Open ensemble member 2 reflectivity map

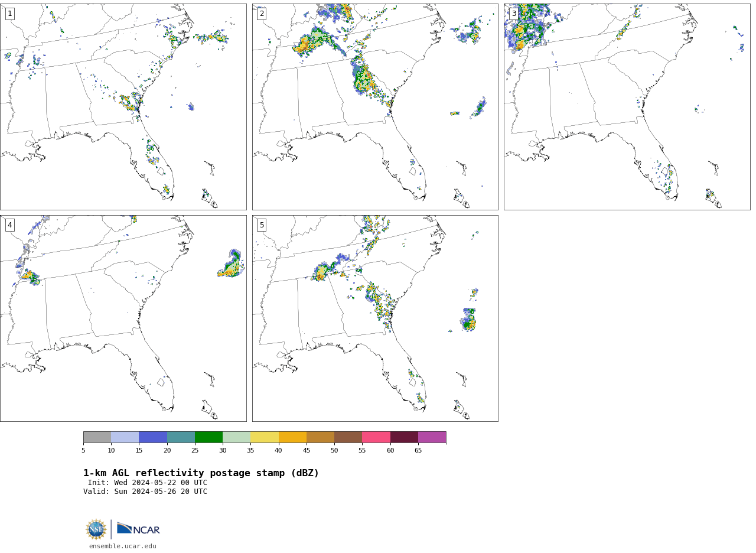(x=375, y=107)
